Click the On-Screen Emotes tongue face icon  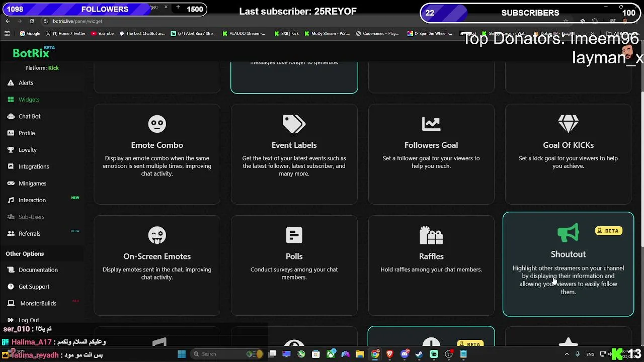coord(157,235)
